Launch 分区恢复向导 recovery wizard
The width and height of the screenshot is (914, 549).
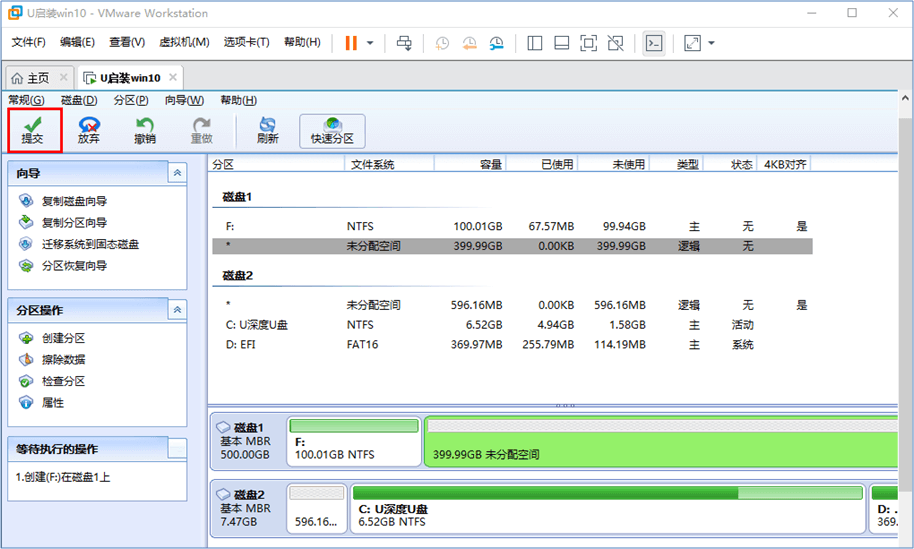tap(63, 266)
